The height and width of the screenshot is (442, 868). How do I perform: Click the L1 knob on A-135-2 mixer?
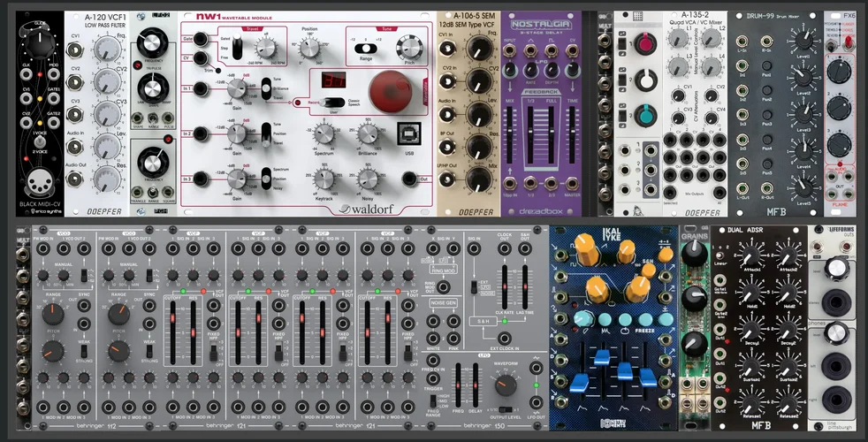click(x=678, y=38)
